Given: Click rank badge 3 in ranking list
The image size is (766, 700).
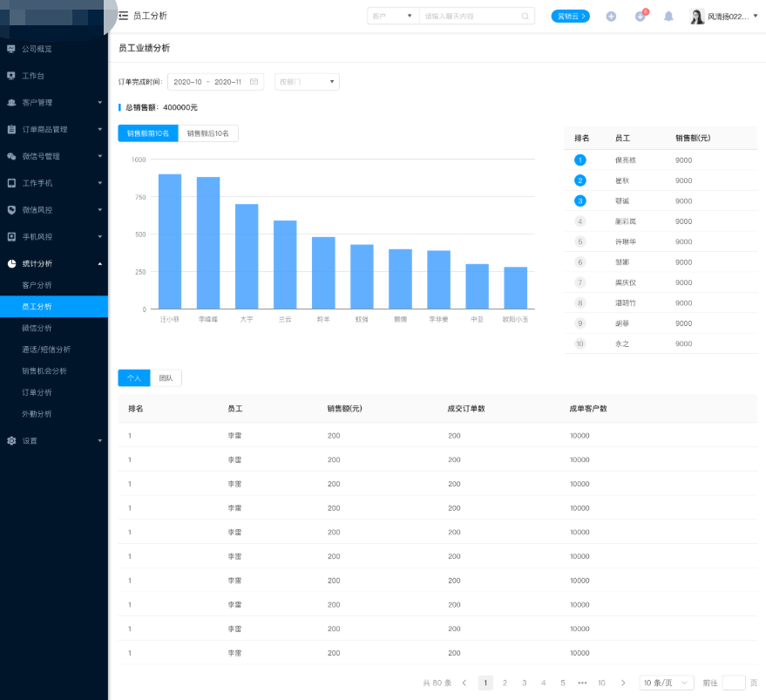Looking at the screenshot, I should point(580,200).
